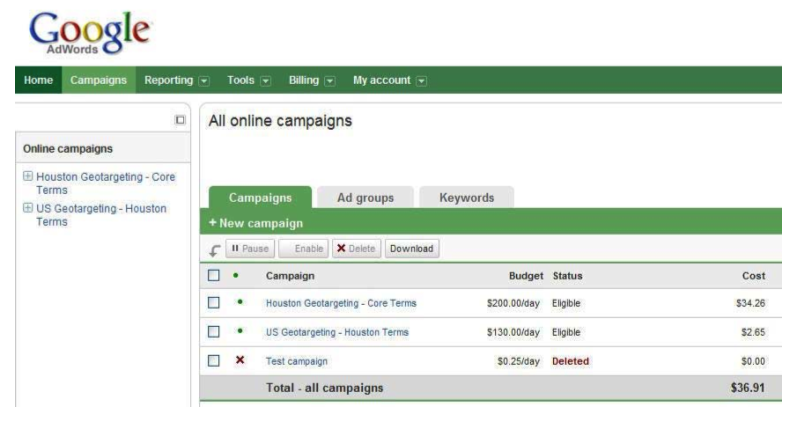The height and width of the screenshot is (429, 792).
Task: Open the My account menu
Action: [382, 80]
